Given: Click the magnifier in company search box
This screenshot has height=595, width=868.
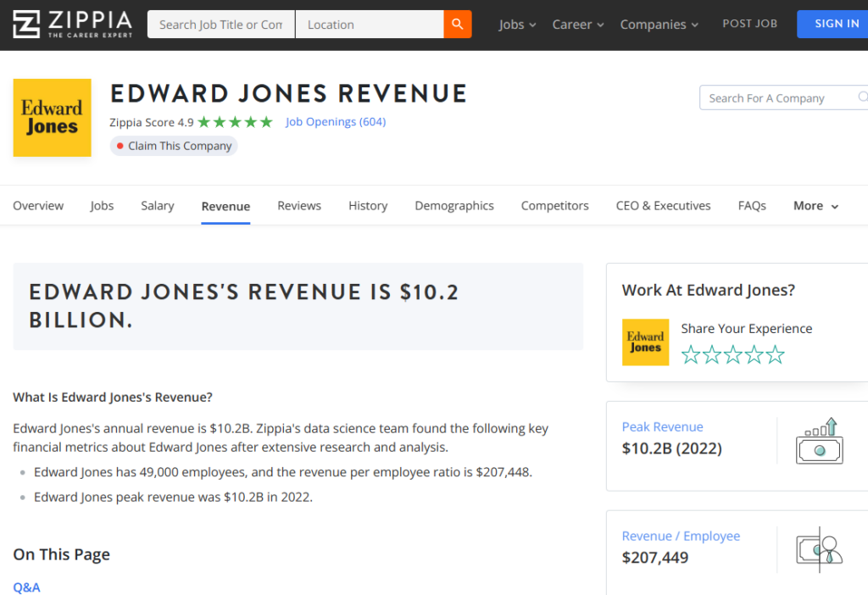Looking at the screenshot, I should (862, 97).
